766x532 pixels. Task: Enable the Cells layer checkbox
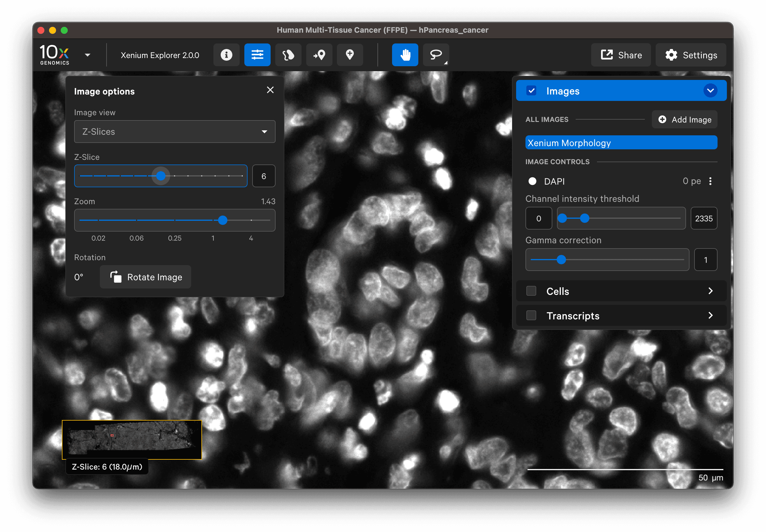pyautogui.click(x=532, y=291)
